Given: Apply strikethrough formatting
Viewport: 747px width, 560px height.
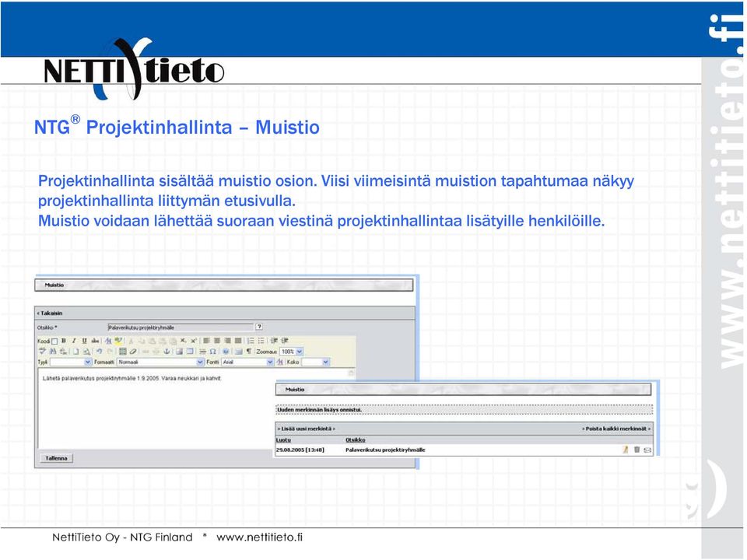Looking at the screenshot, I should point(95,341).
